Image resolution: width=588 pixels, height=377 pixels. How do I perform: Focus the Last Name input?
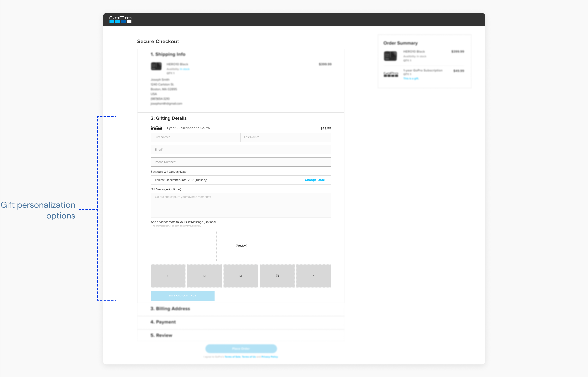click(x=286, y=137)
